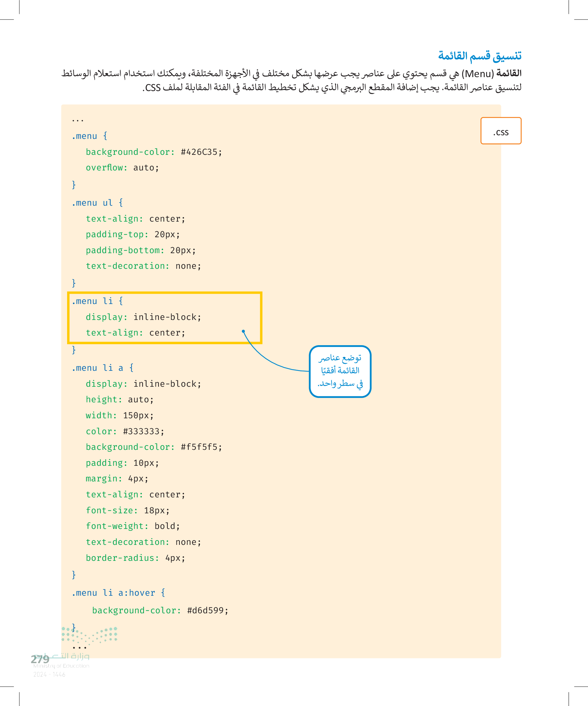
Task: Click the .menu ul selector line
Action: click(x=97, y=203)
